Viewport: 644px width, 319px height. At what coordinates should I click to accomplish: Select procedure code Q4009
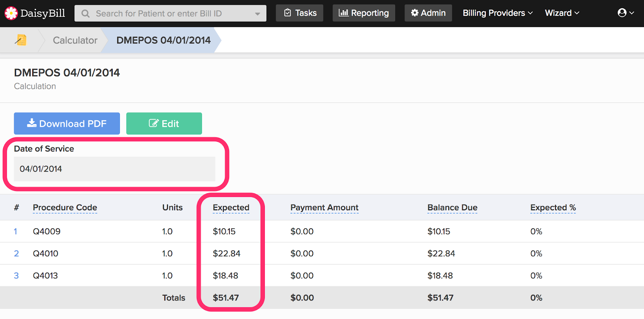[47, 231]
